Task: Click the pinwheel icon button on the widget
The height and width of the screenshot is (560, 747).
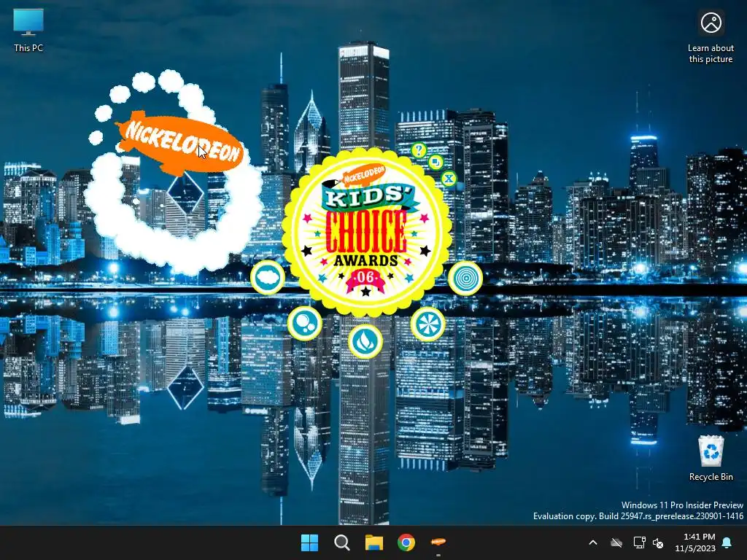Action: tap(427, 324)
